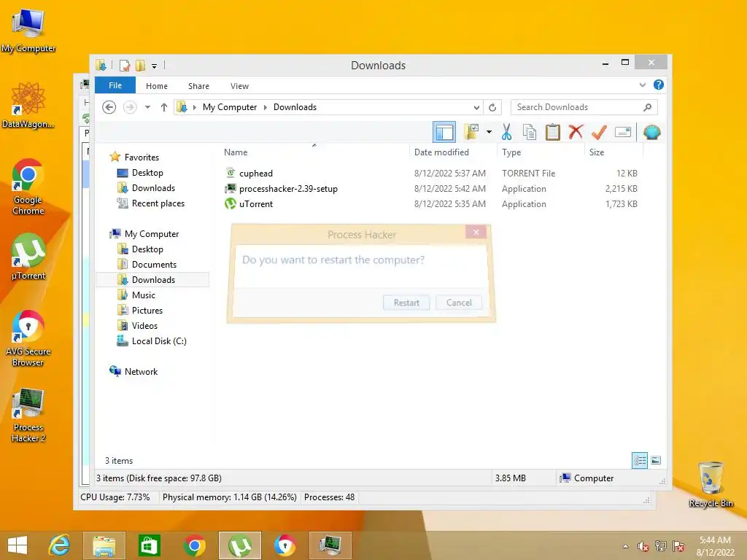Close the Process Hacker restart dialog

[476, 232]
